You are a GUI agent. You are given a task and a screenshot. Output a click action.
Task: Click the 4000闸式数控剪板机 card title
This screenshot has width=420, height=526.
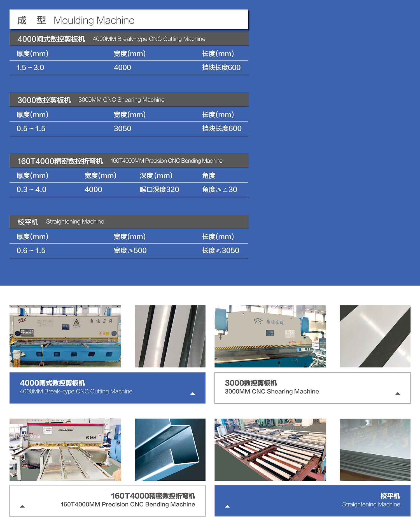pos(52,383)
